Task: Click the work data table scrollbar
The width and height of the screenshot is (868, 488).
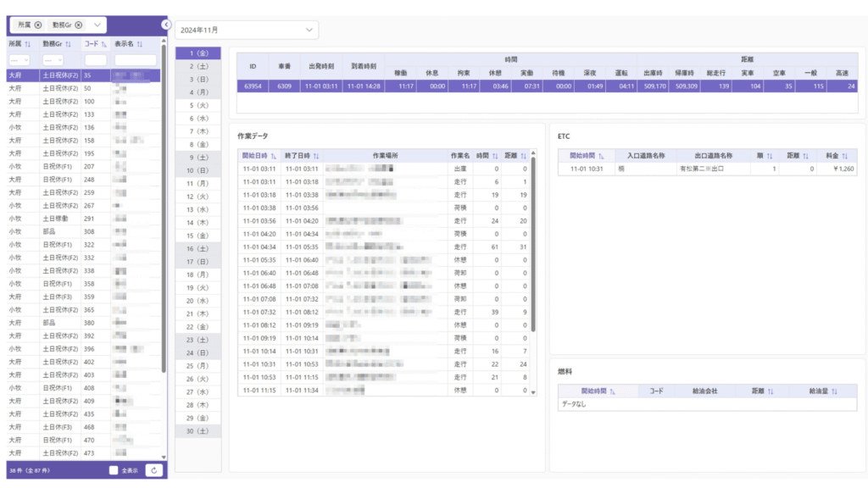Action: tap(533, 254)
